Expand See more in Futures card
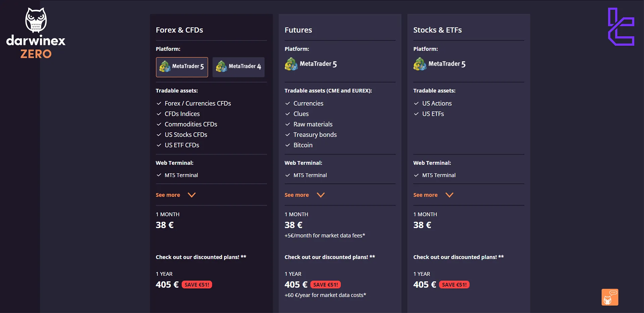 pyautogui.click(x=304, y=195)
